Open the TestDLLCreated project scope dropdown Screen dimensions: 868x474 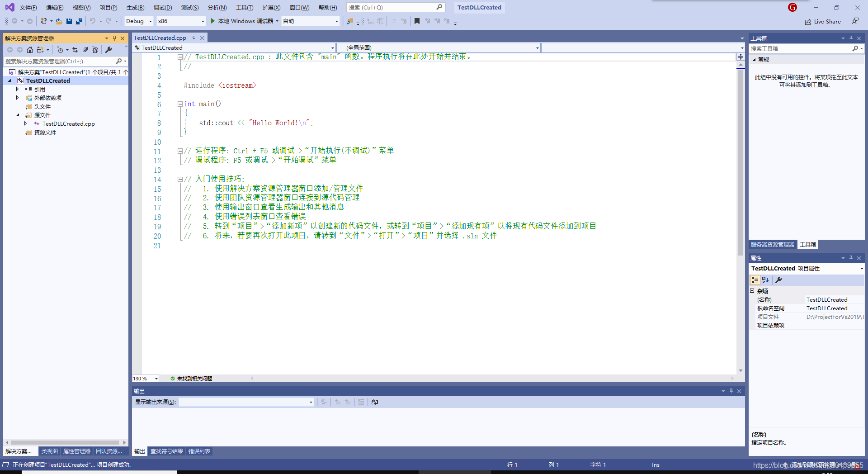[234, 47]
